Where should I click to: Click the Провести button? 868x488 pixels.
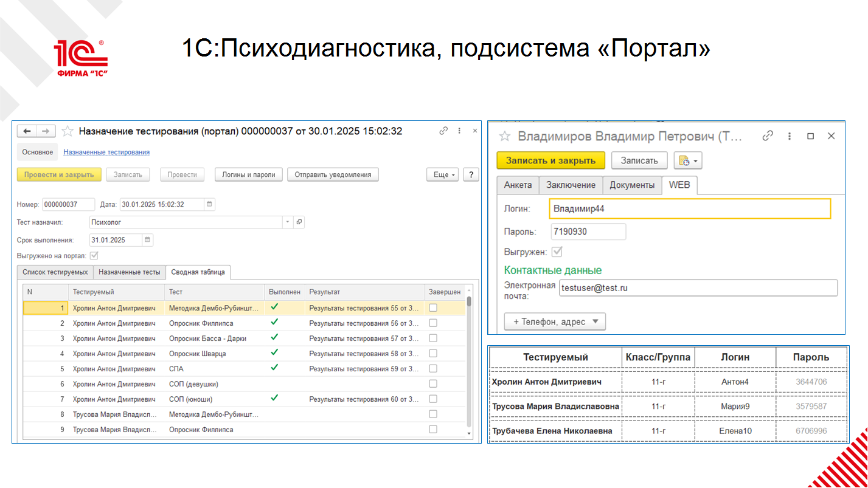pos(182,174)
